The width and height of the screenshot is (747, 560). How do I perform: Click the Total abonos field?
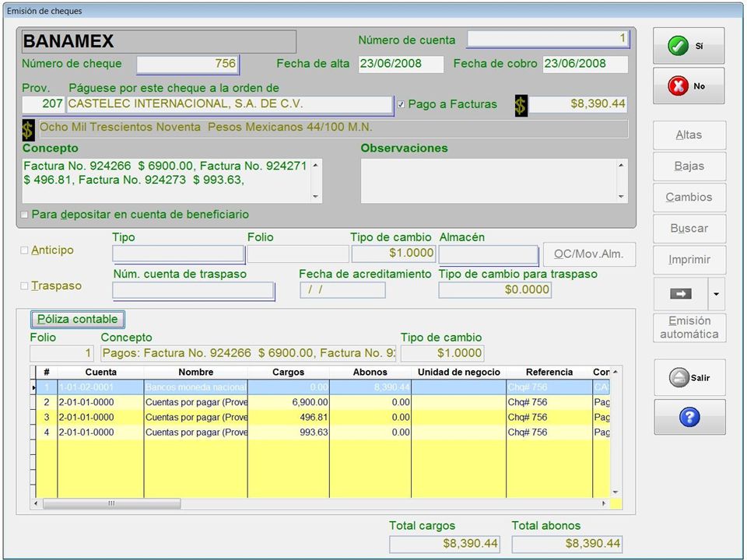(x=567, y=544)
